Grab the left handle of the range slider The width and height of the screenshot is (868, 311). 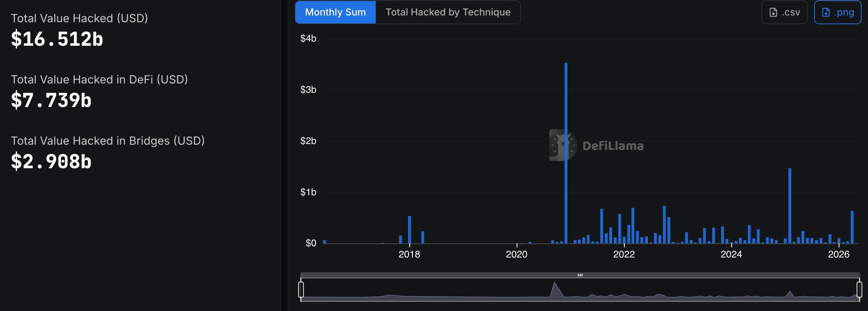(301, 289)
